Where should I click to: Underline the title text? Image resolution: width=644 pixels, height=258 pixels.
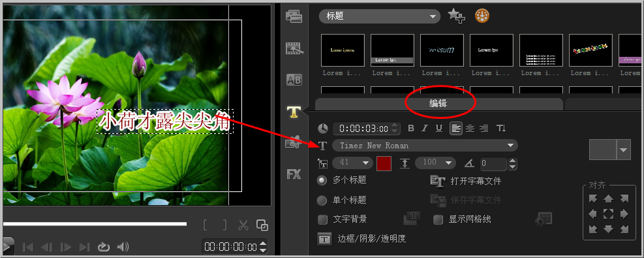click(x=438, y=129)
